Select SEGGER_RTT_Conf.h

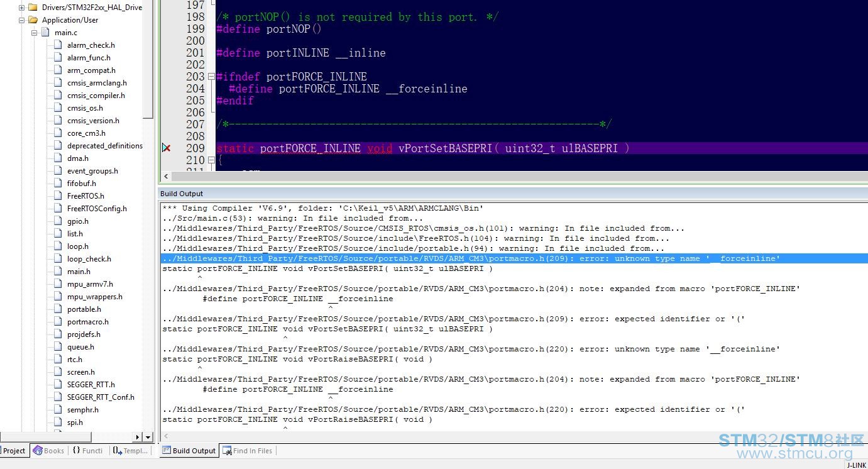click(x=101, y=397)
